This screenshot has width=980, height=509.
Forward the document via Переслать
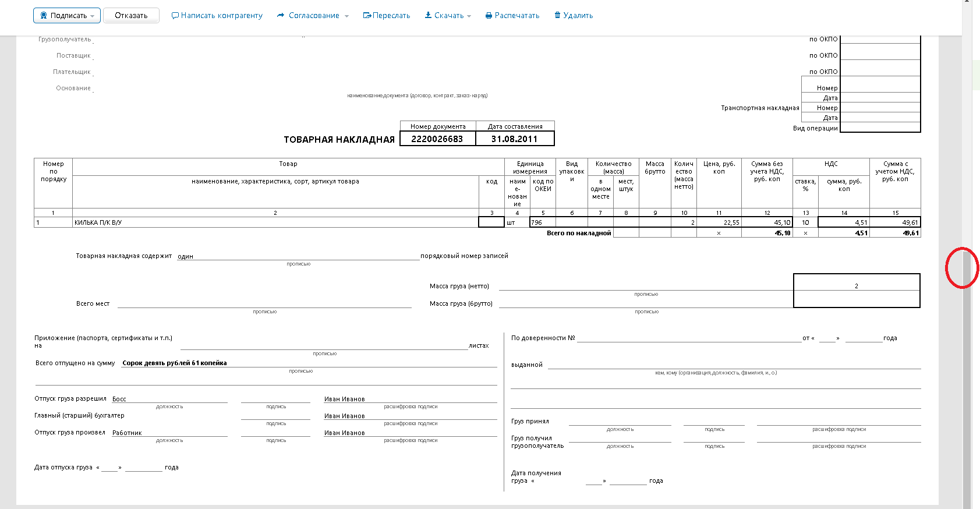click(x=387, y=16)
